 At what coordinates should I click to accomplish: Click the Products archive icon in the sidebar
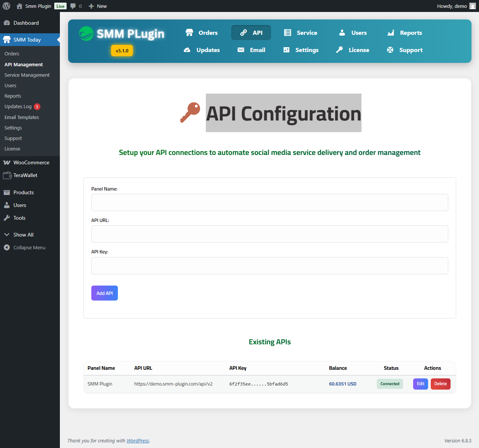[x=7, y=192]
